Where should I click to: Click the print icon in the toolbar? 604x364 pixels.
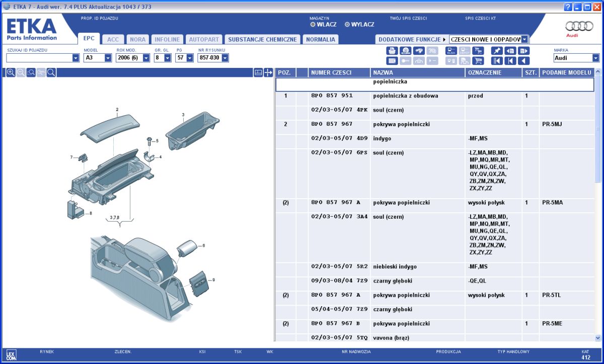(392, 51)
